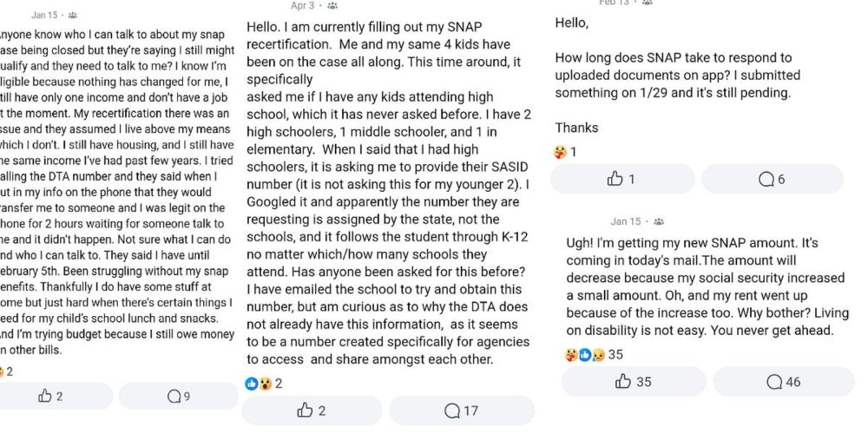Viewport: 868px width, 434px height.
Task: Like the uploaded documents pending post
Action: tap(621, 179)
